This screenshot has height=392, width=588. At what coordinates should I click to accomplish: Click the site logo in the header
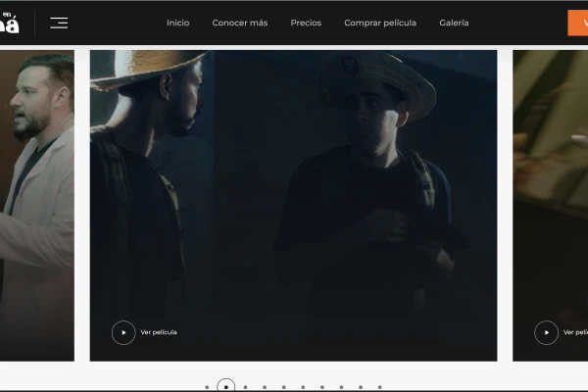pyautogui.click(x=9, y=23)
